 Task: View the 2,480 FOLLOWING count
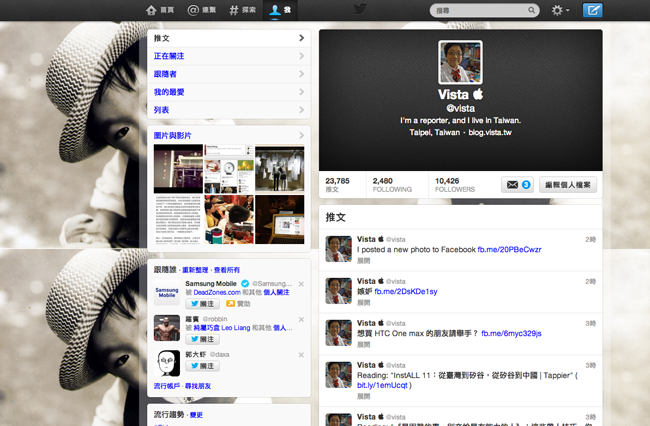[x=392, y=185]
